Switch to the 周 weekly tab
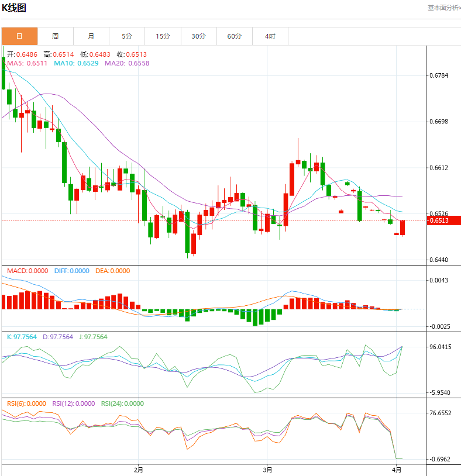 (x=55, y=36)
